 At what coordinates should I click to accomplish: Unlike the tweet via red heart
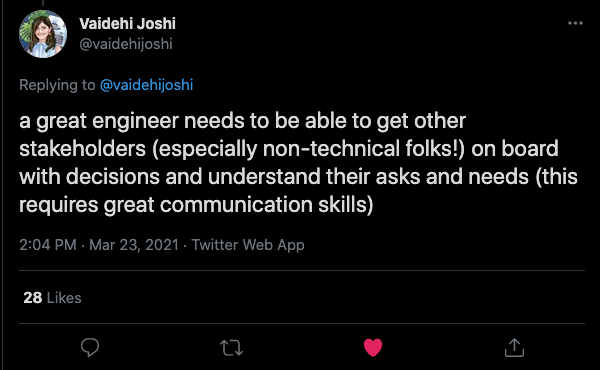coord(373,347)
